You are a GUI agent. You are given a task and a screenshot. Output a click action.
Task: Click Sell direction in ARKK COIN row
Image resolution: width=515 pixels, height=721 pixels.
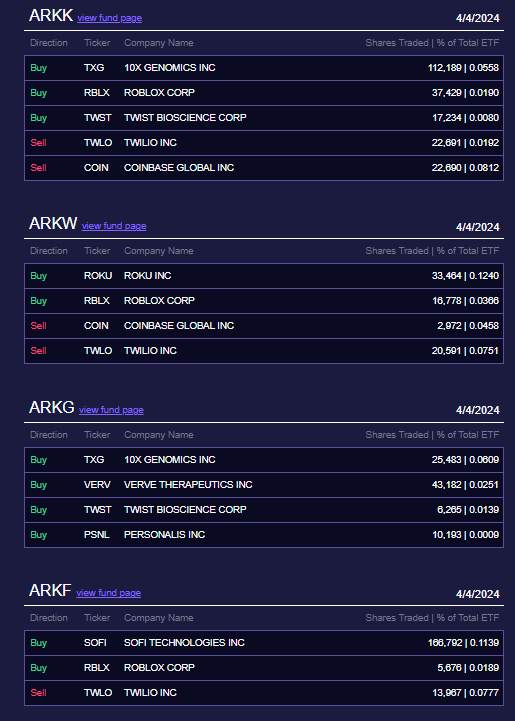[x=39, y=167]
